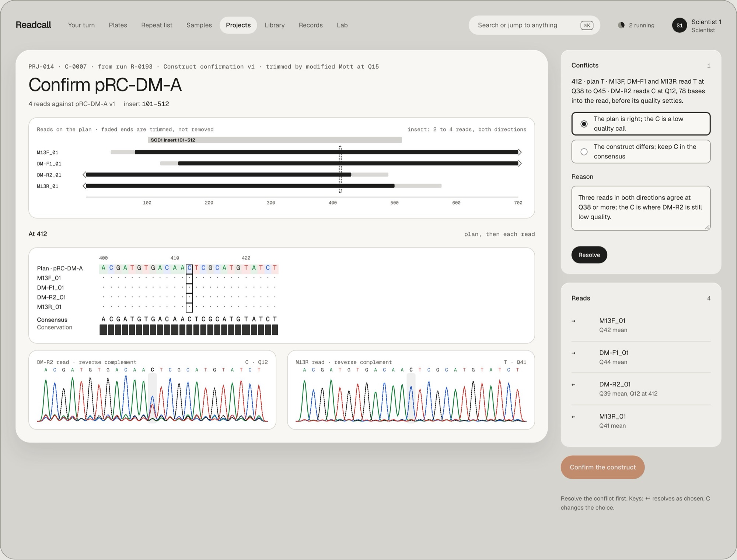Click into the Reason text area

pos(641,208)
